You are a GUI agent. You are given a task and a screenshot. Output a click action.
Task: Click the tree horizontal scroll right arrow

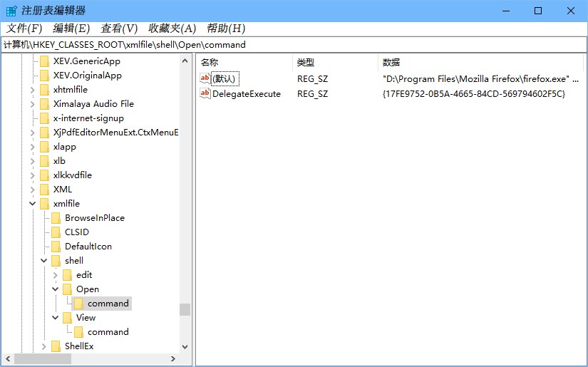point(173,358)
